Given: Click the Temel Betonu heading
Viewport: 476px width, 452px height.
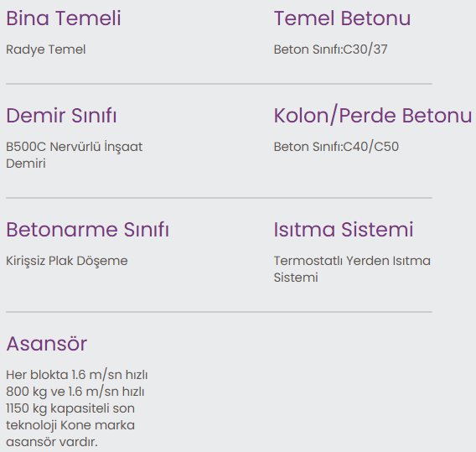Looking at the screenshot, I should pos(342,18).
